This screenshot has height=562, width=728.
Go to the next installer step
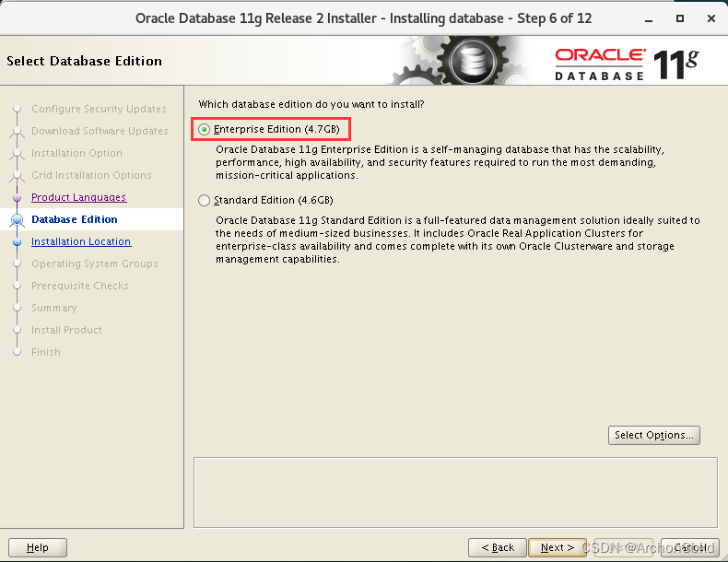[558, 547]
